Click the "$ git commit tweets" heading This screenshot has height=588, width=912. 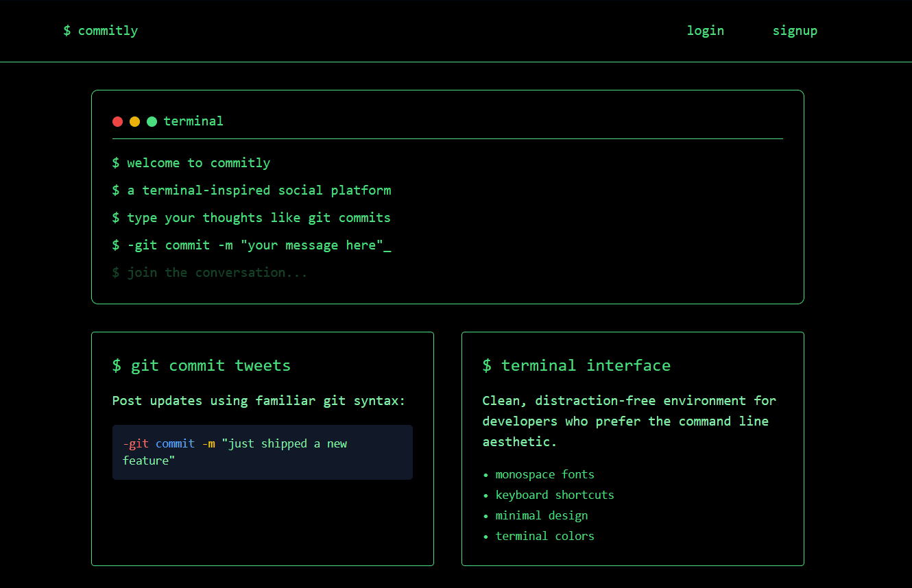(202, 366)
